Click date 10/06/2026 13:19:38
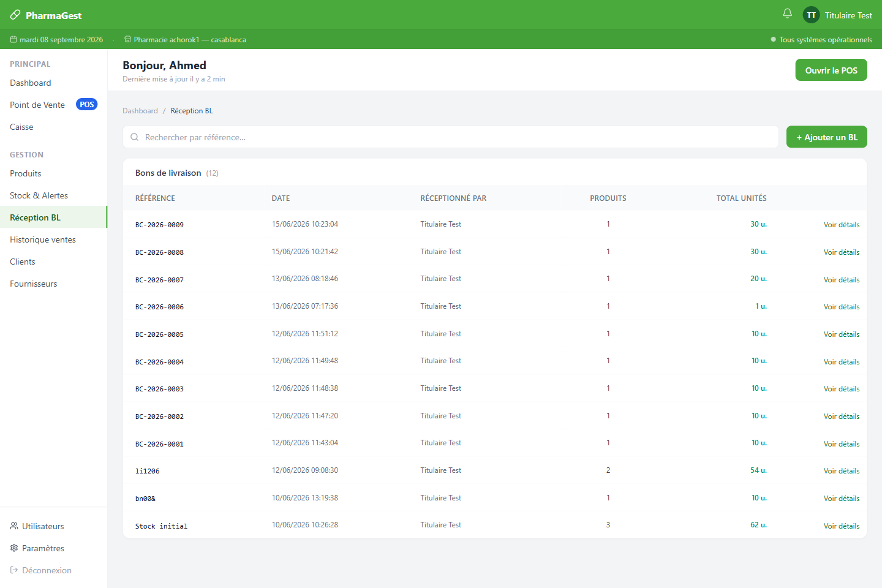 (305, 498)
